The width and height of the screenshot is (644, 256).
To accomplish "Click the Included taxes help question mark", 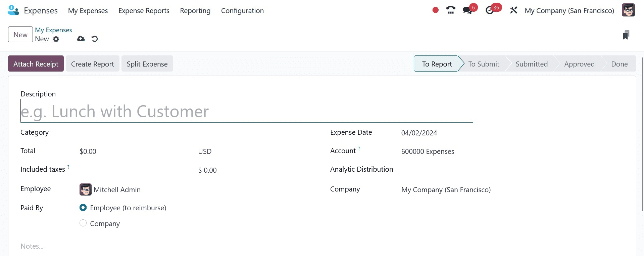I will click(x=68, y=167).
